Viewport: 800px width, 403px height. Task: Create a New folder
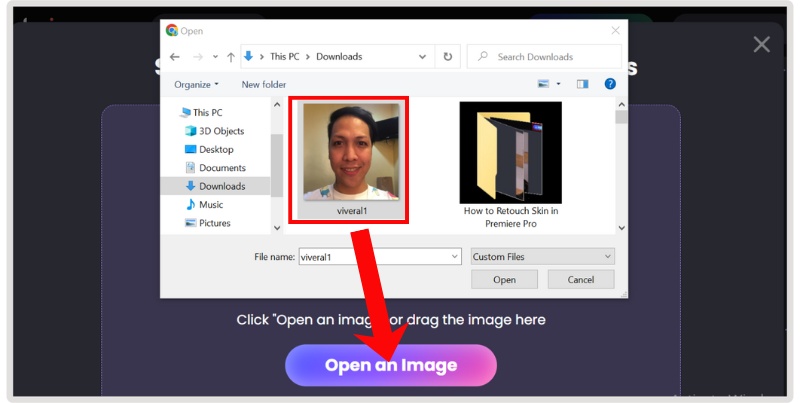click(x=264, y=85)
